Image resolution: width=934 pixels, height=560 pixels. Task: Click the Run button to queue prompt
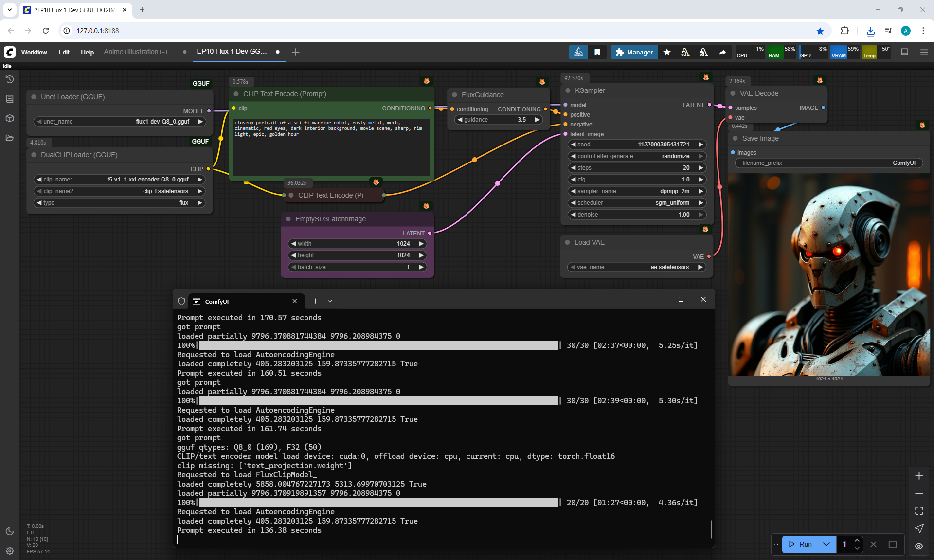click(x=801, y=544)
